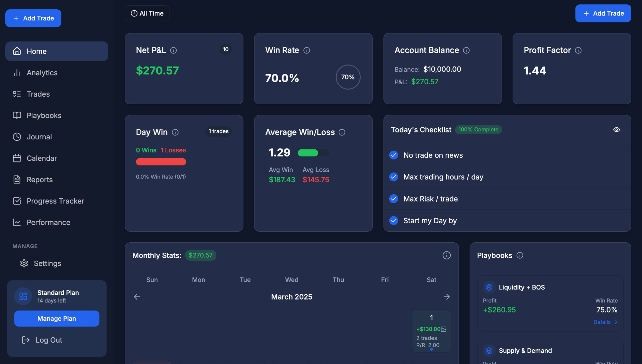Select the Reports icon
This screenshot has width=642, height=364.
click(x=17, y=179)
